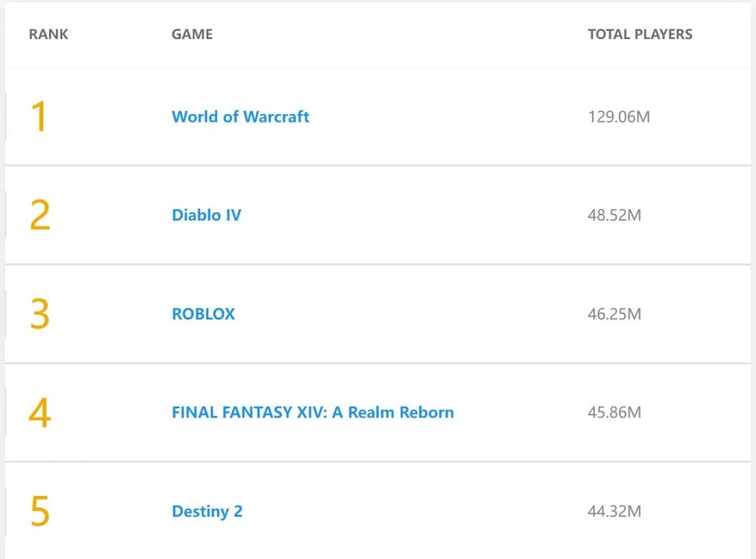Select the rank 2 number
756x559 pixels.
39,215
